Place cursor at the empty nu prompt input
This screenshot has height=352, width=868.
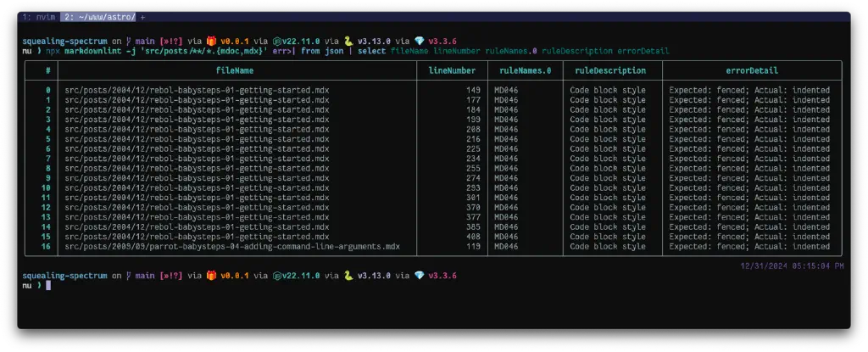pos(48,286)
